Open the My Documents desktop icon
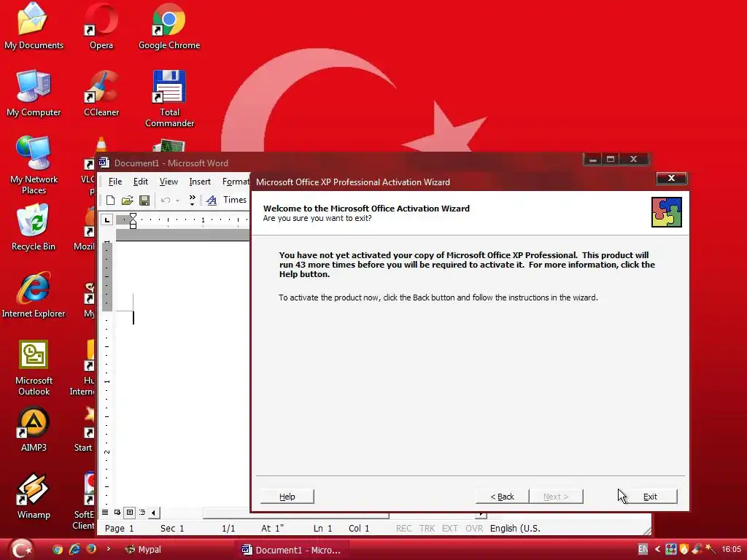The width and height of the screenshot is (747, 560). [x=34, y=26]
